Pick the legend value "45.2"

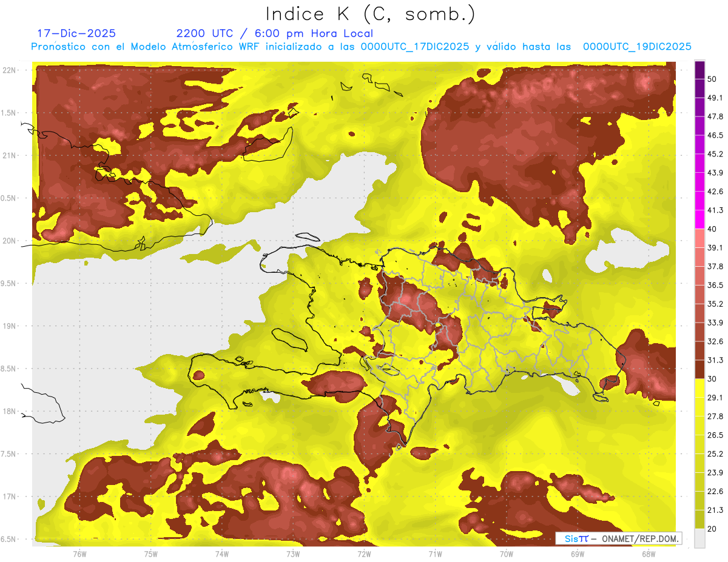[715, 154]
